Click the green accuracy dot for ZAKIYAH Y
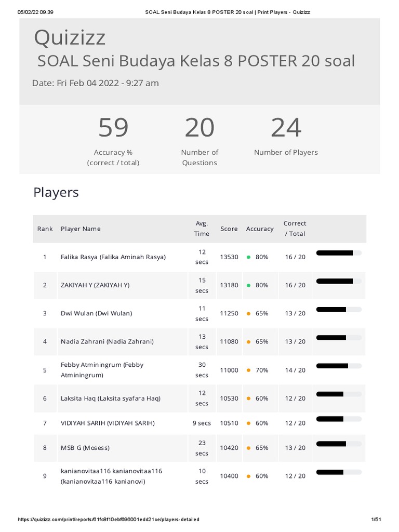The image size is (399, 532). (x=248, y=285)
